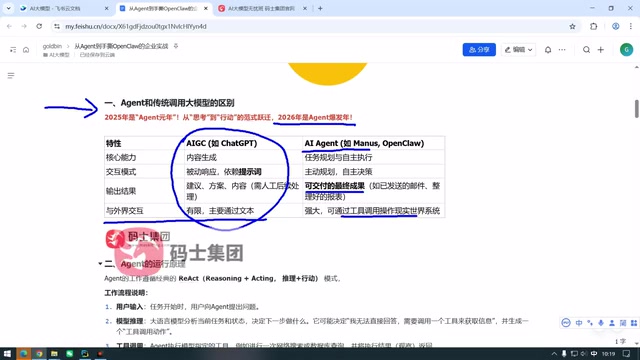Click the person icon in floating toolbar
The width and height of the screenshot is (640, 360).
612,323
